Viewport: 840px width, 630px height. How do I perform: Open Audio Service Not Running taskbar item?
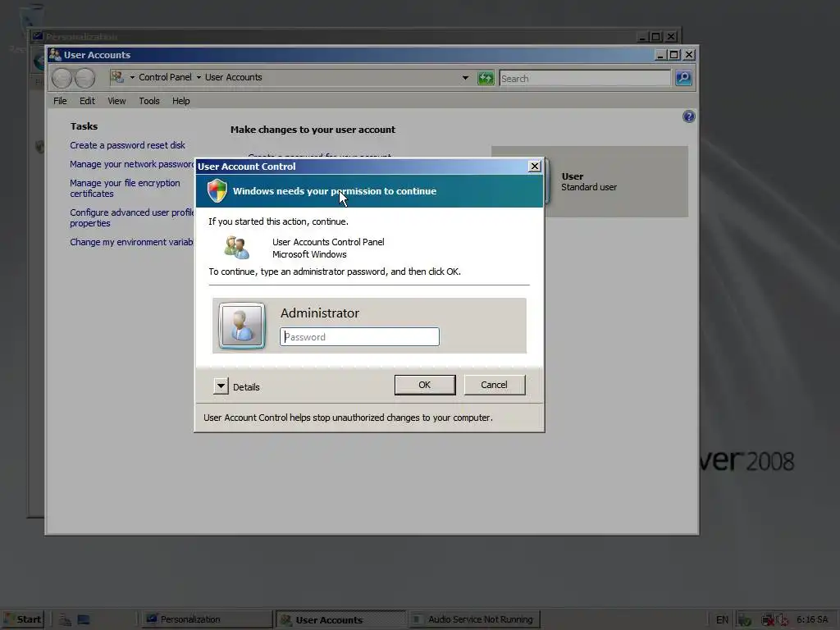(474, 619)
